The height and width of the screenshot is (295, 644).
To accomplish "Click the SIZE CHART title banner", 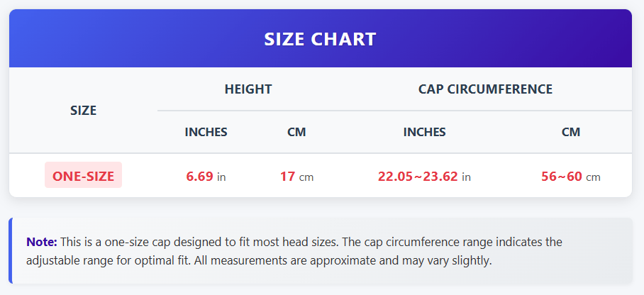I will click(320, 39).
